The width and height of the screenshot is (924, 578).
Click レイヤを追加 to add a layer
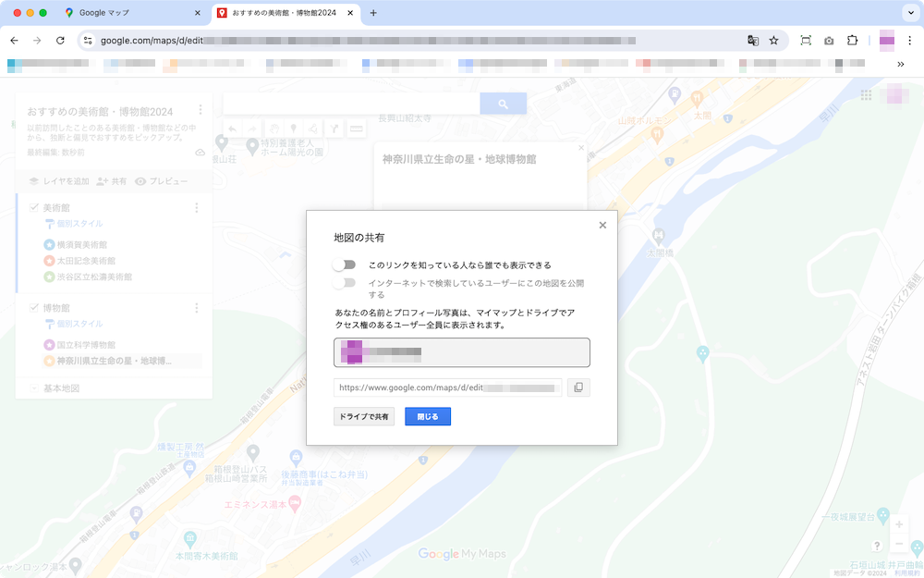tap(59, 181)
